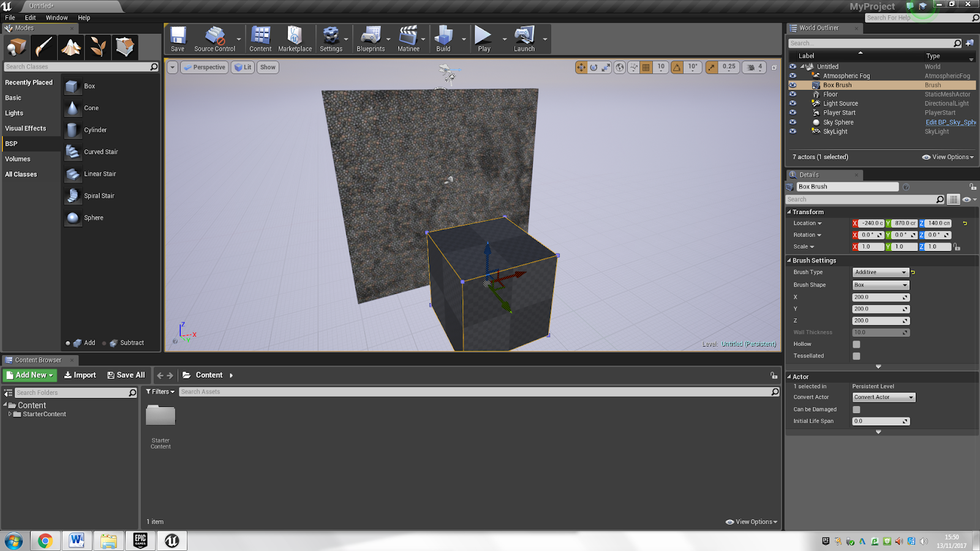The width and height of the screenshot is (980, 551).
Task: Open the Edit menu
Action: (x=30, y=18)
